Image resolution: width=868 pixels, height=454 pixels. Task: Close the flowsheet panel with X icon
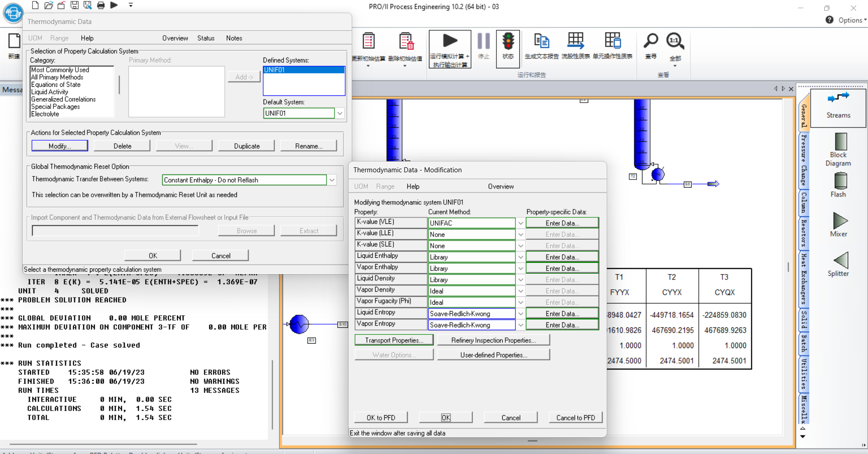pyautogui.click(x=791, y=89)
